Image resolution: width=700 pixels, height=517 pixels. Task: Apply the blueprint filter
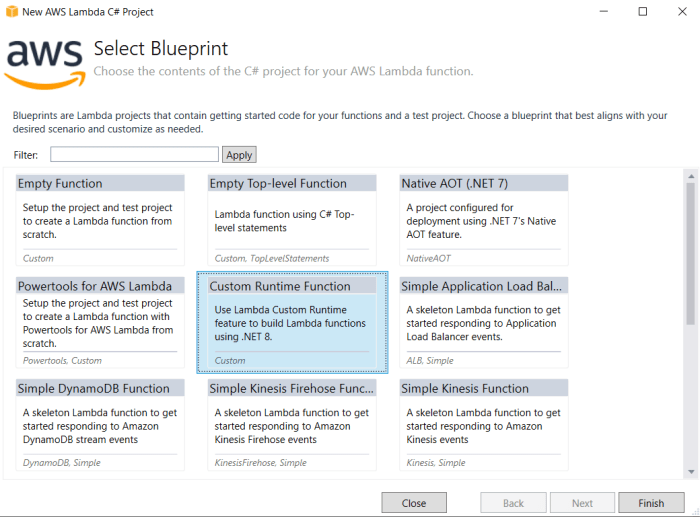pyautogui.click(x=239, y=154)
